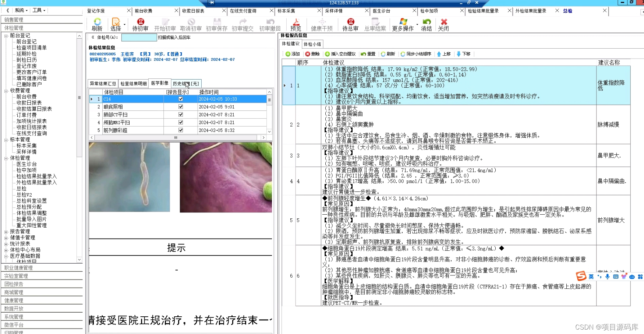Click 添加 add suggestion icon button
644x334 pixels.
pyautogui.click(x=293, y=54)
